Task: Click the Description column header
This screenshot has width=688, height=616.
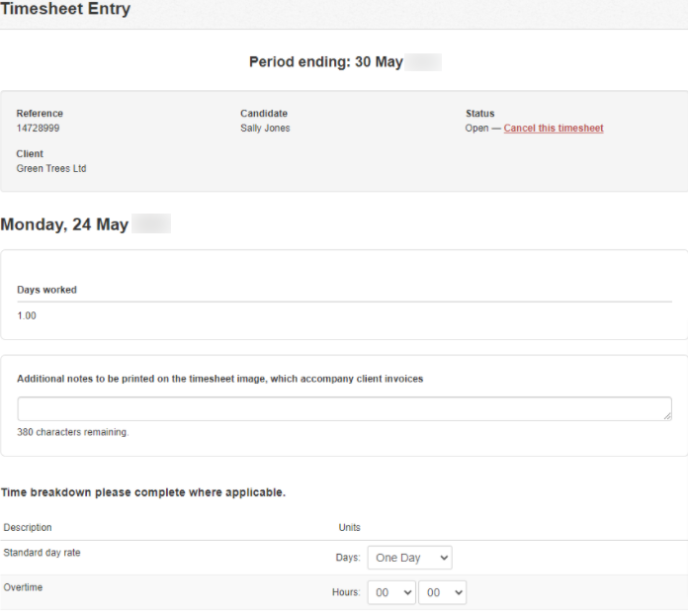Action: [28, 527]
